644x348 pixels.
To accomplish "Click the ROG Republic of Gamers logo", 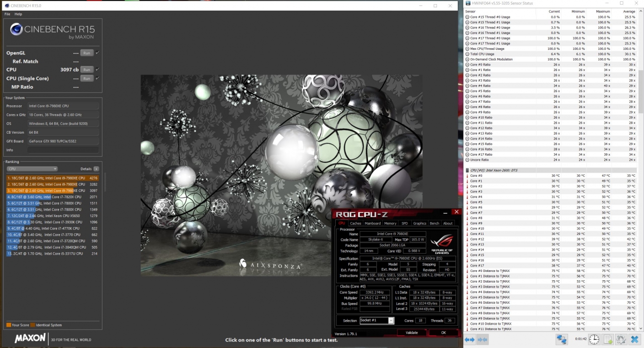I will pyautogui.click(x=442, y=244).
